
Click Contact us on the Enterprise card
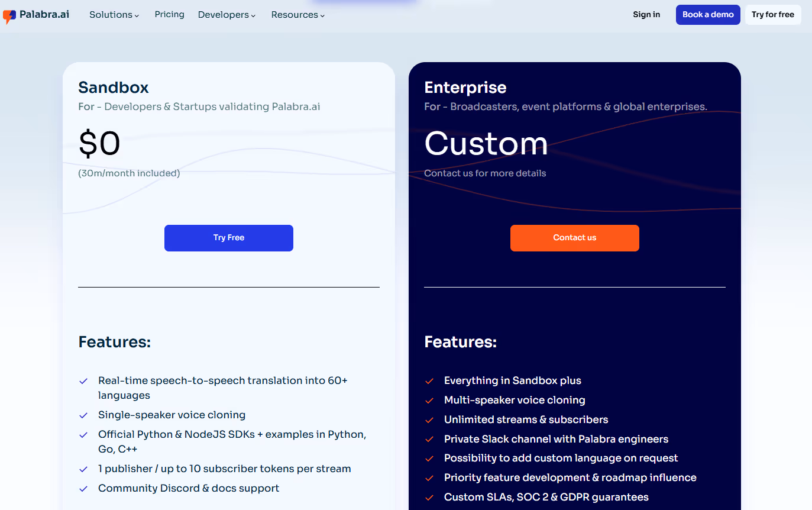[574, 237]
